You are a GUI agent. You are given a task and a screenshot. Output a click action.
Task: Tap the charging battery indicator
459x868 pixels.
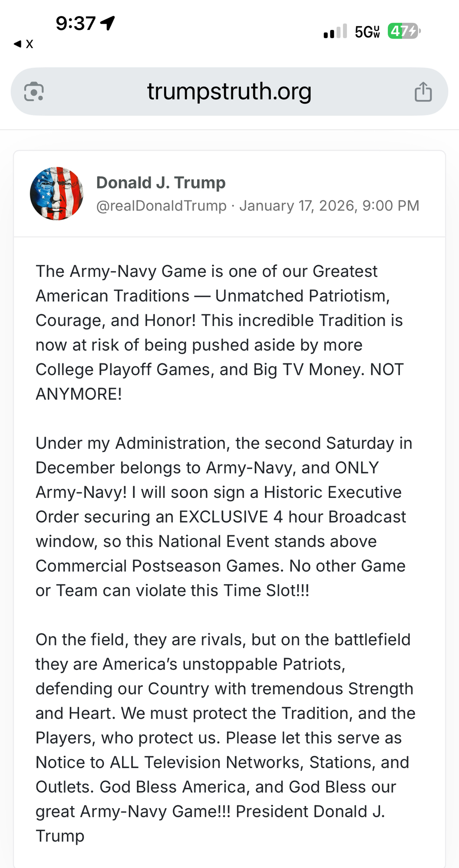(404, 31)
